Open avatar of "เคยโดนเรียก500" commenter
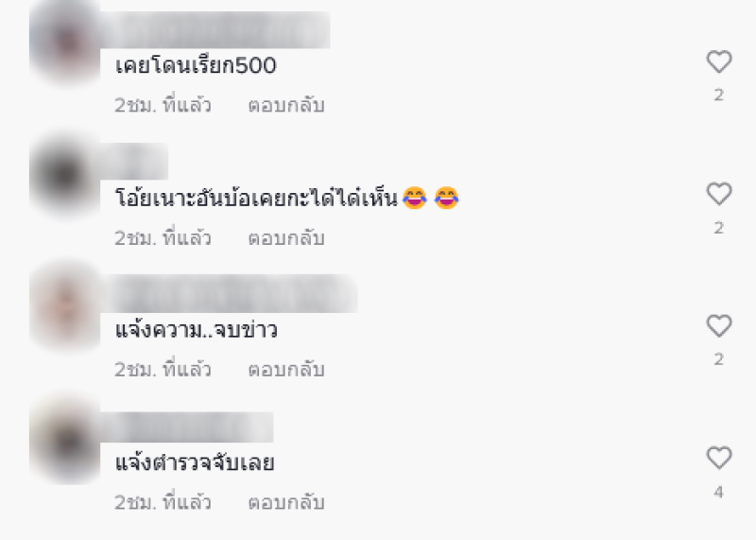The image size is (756, 540). point(64,42)
